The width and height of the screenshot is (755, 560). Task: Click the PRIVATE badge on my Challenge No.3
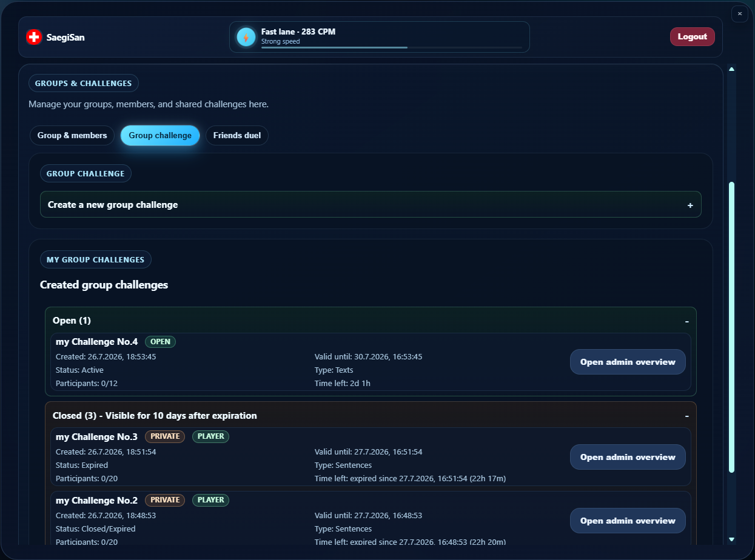[x=165, y=436]
